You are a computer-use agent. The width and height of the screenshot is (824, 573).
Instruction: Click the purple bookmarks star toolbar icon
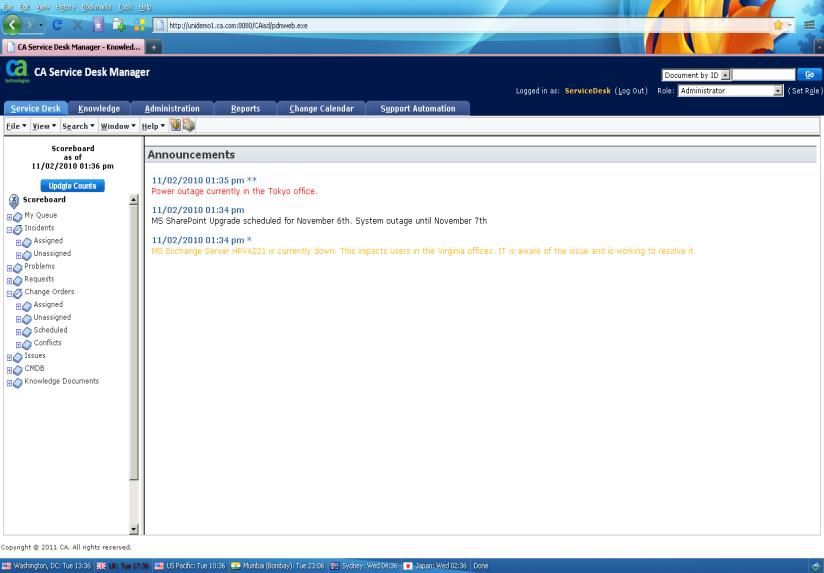coord(98,25)
